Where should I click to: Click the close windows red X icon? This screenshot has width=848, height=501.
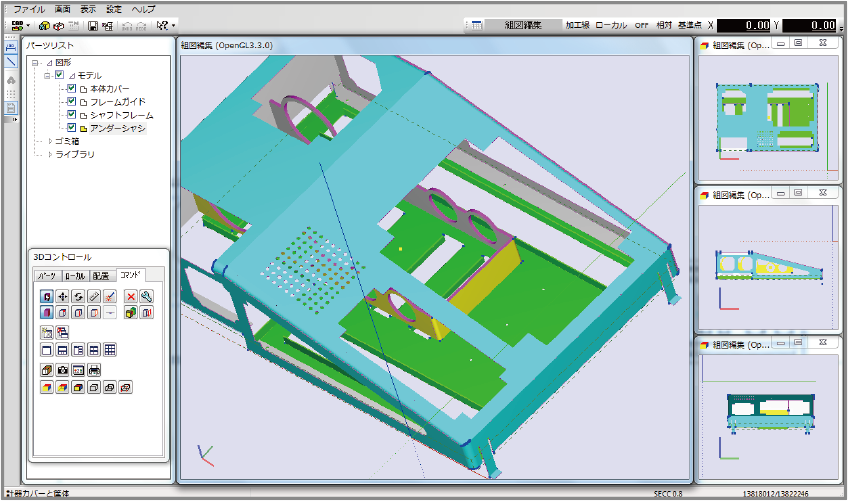[62, 332]
